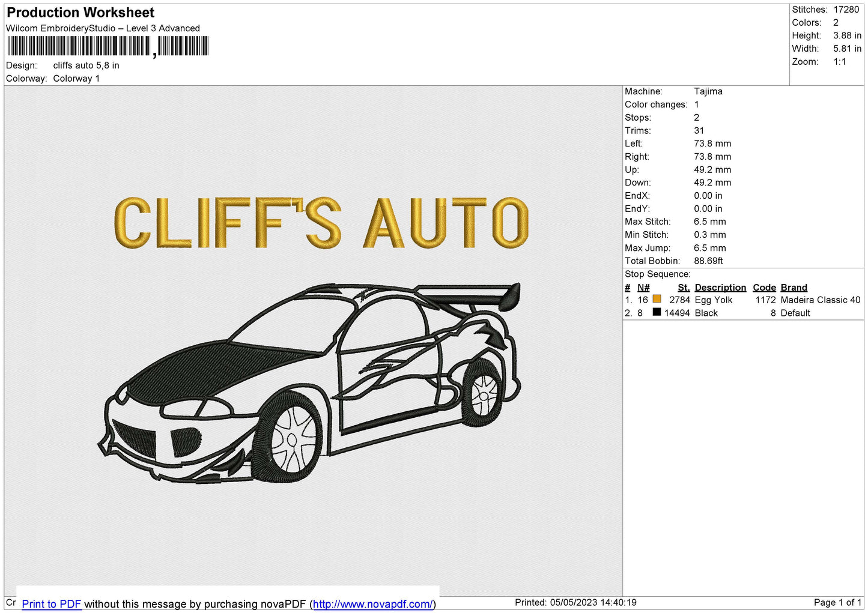Click the Width value 5.81 in

(847, 49)
